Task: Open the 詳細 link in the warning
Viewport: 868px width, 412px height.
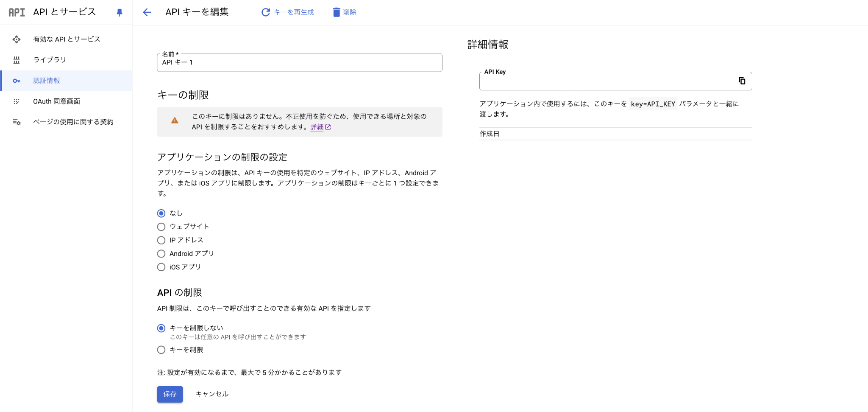Action: pyautogui.click(x=317, y=127)
